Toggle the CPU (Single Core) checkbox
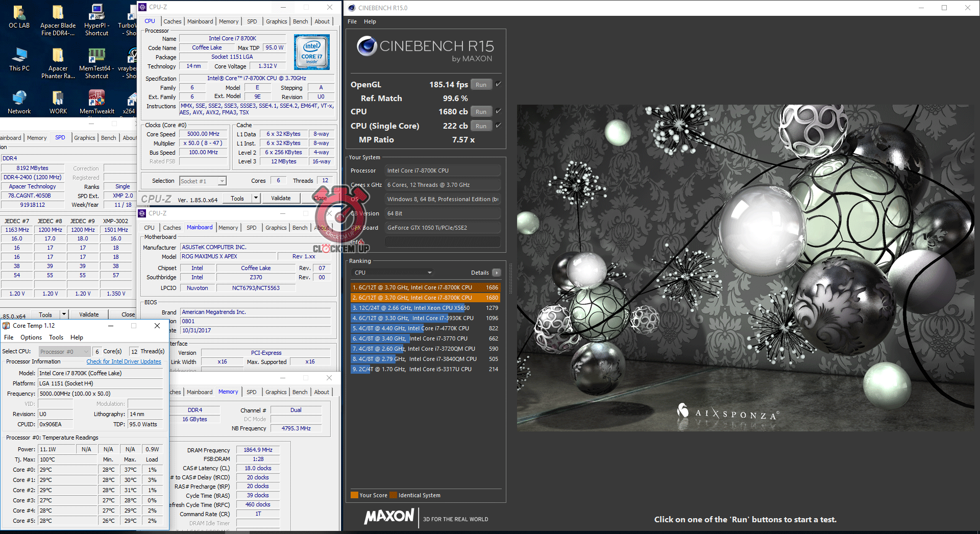 tap(498, 126)
